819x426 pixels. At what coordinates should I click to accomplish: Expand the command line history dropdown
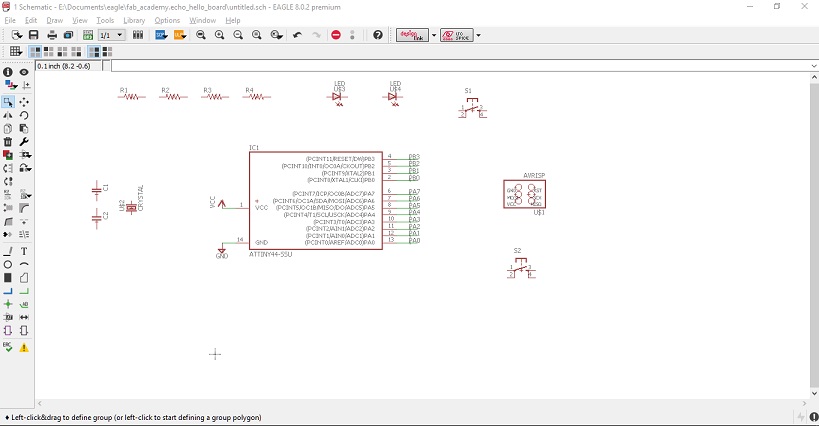[x=814, y=66]
